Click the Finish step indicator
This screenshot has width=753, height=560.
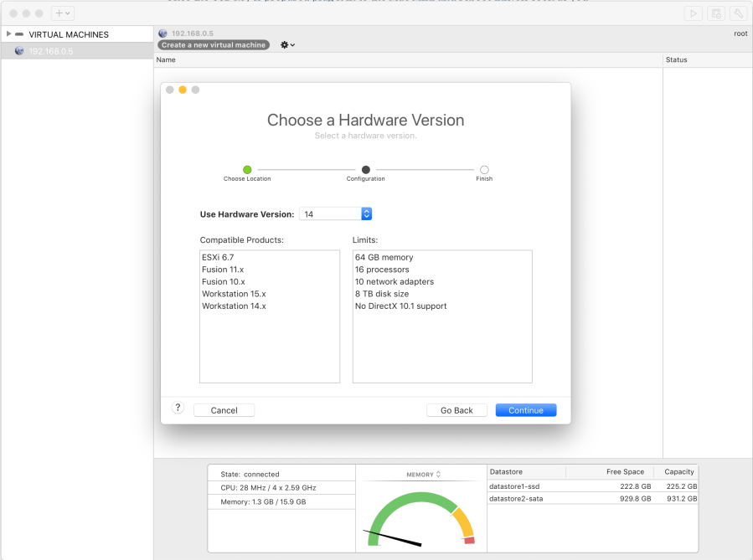[x=484, y=170]
